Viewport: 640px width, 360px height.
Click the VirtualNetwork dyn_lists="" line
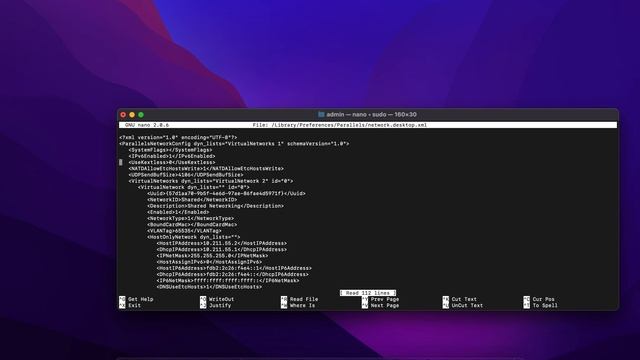coord(194,187)
